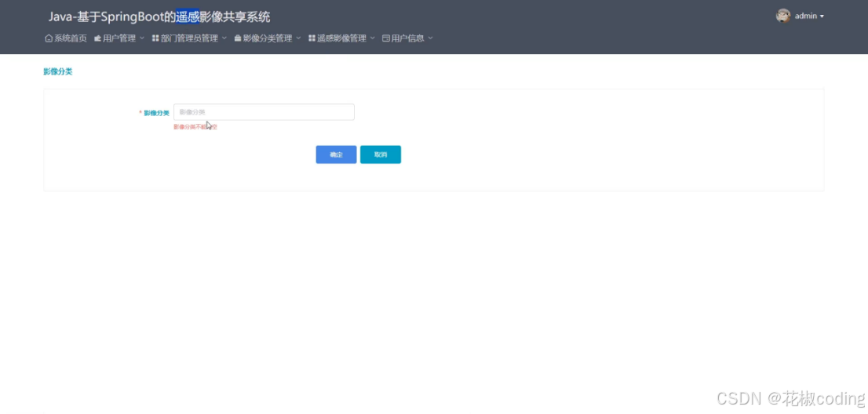This screenshot has height=414, width=868.
Task: Click the grid icon beside 遥感影像管理
Action: click(312, 38)
